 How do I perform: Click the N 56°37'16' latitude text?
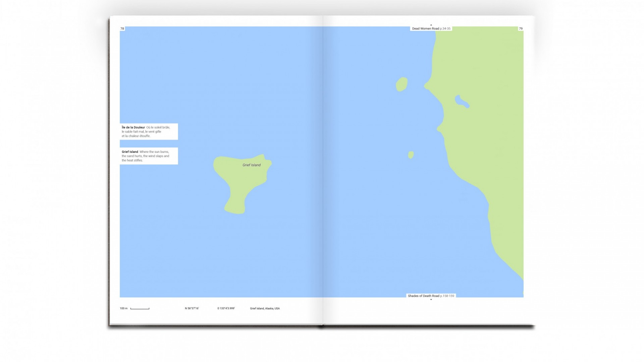coord(192,308)
